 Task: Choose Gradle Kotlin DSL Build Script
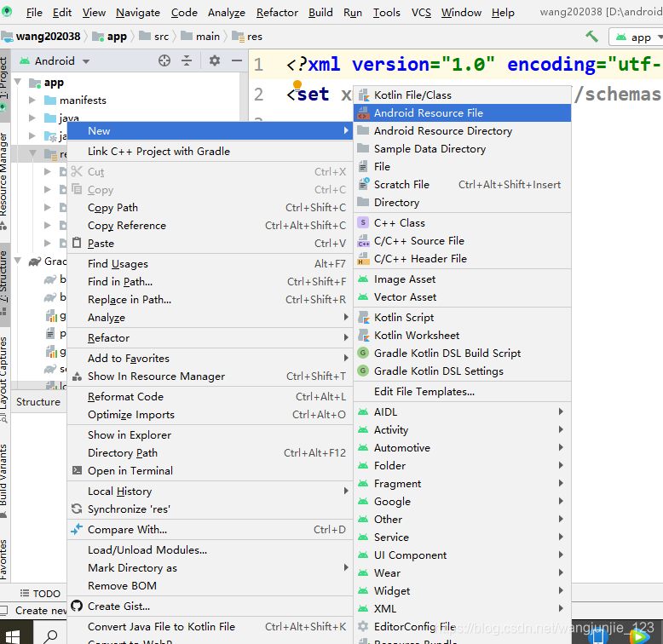click(462, 354)
